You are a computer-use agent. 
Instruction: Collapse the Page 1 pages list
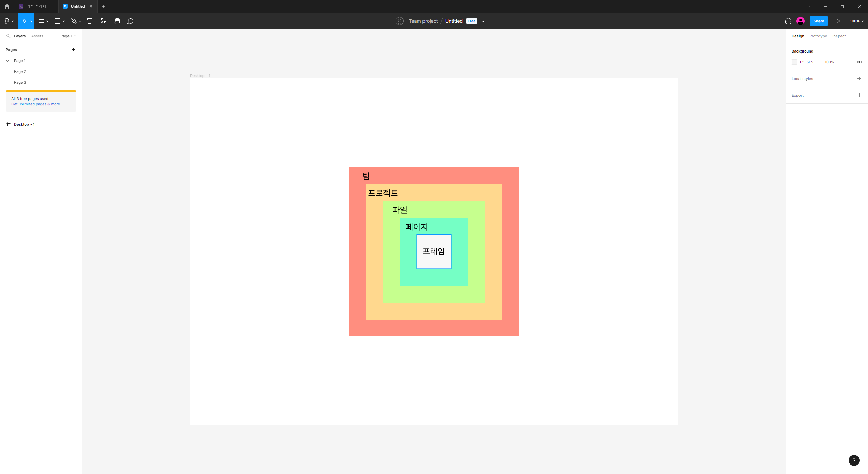pyautogui.click(x=68, y=36)
